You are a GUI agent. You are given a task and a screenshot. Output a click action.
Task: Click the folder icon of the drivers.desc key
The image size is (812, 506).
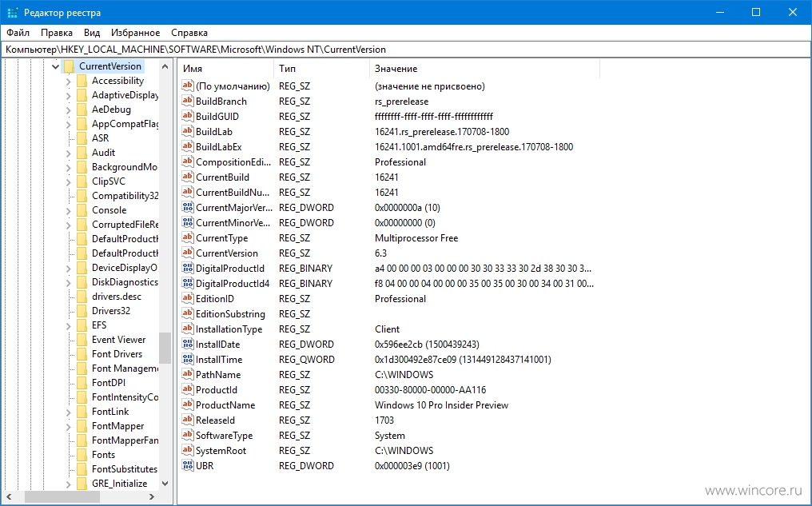point(82,297)
